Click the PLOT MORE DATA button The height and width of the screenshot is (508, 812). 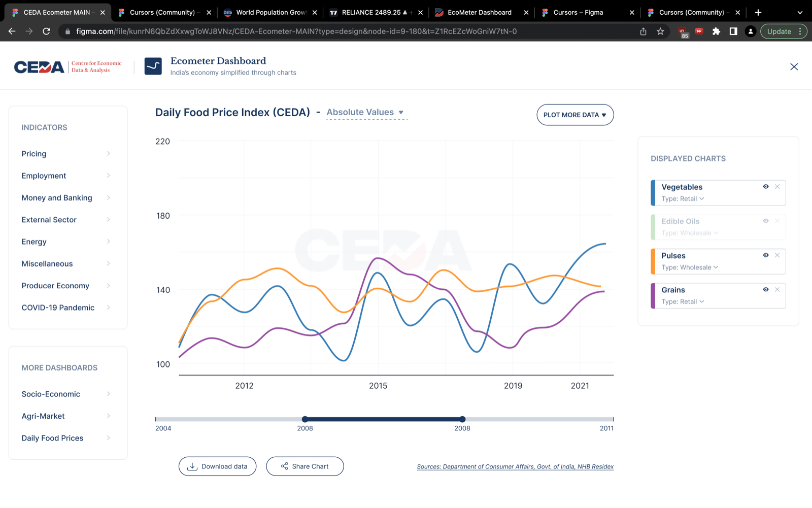tap(575, 115)
